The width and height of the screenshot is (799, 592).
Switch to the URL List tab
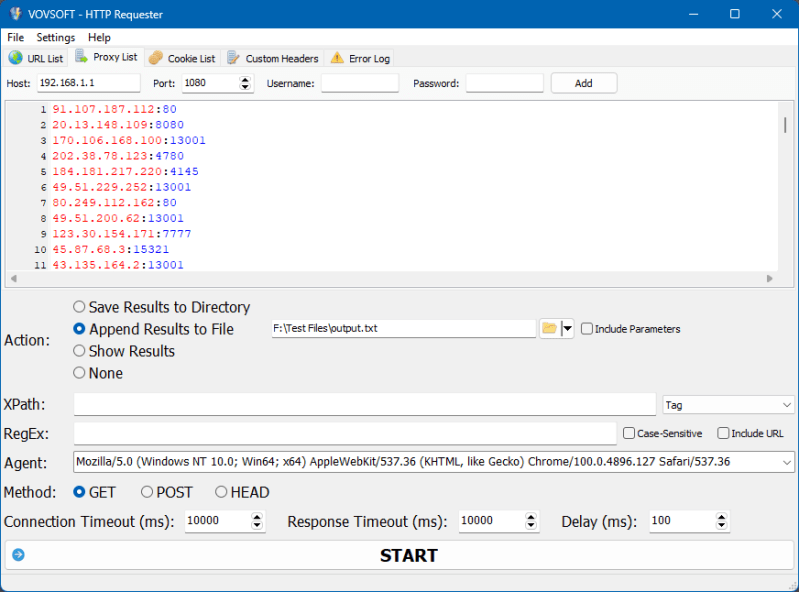[36, 58]
